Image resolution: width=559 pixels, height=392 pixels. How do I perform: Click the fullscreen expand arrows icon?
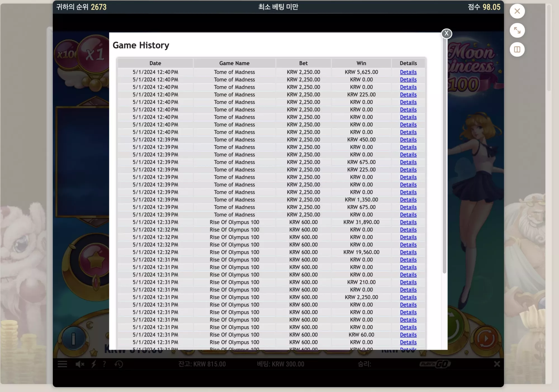tap(517, 30)
